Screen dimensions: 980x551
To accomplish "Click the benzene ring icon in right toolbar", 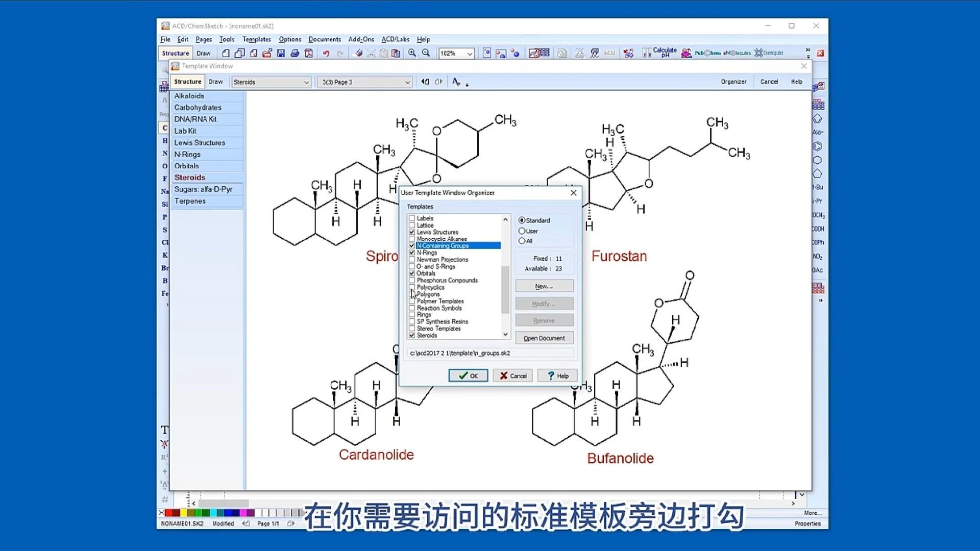I will 817,146.
